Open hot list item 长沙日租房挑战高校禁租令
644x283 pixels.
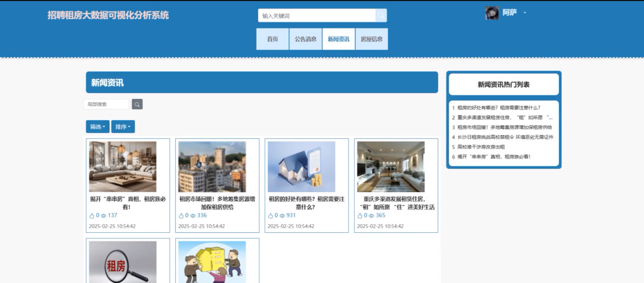[x=506, y=137]
